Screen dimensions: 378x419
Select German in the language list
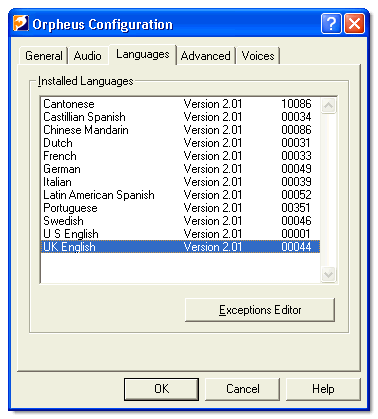pos(180,169)
